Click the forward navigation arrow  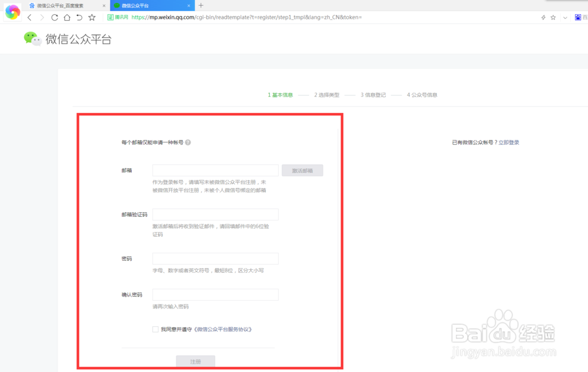42,17
